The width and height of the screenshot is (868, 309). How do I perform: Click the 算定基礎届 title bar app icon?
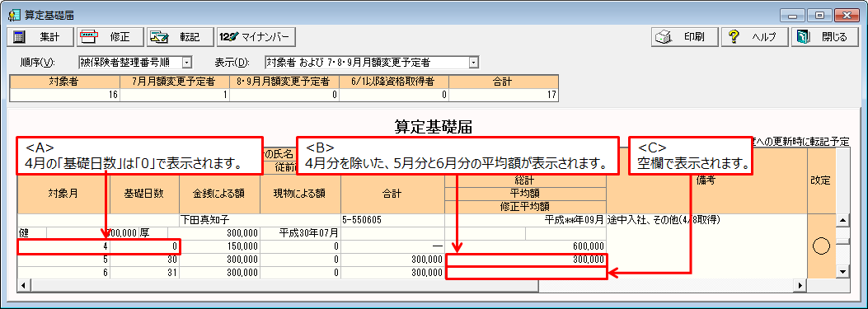(15, 15)
